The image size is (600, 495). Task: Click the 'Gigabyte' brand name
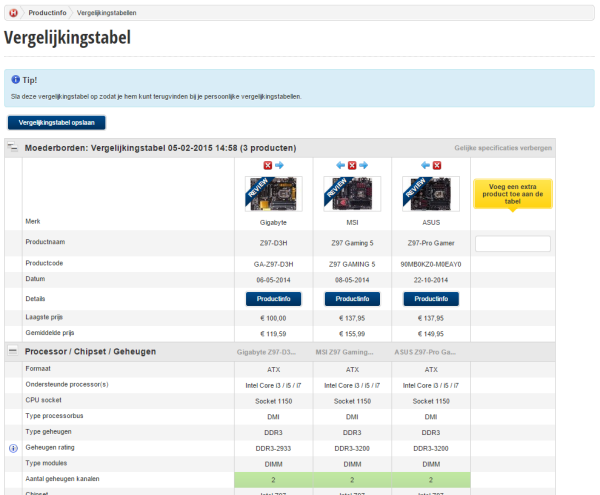(x=273, y=223)
